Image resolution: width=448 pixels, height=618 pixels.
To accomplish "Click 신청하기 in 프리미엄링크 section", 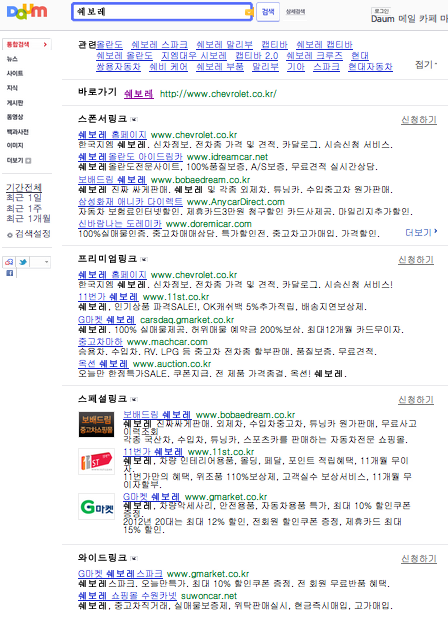I will pyautogui.click(x=416, y=260).
